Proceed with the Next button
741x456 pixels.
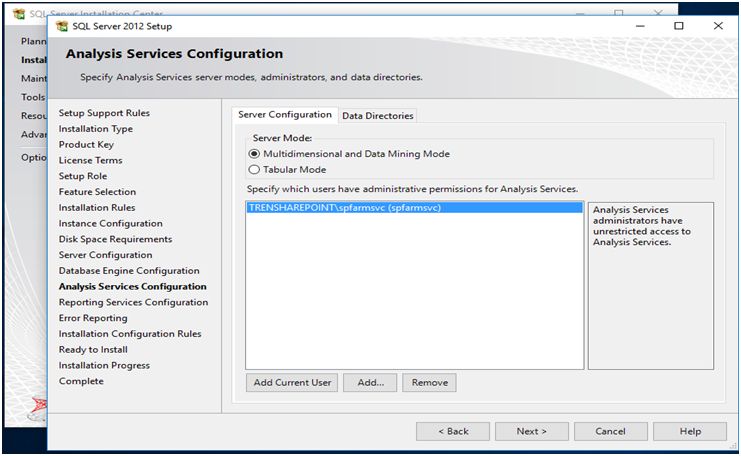[532, 431]
